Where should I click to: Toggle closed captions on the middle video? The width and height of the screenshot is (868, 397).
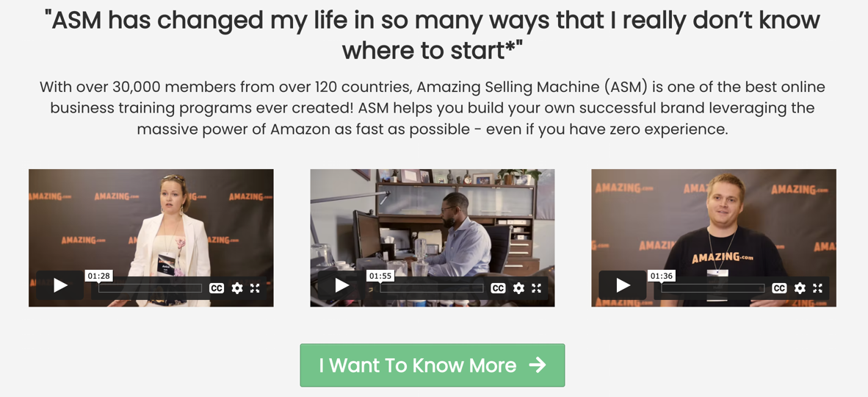tap(498, 288)
